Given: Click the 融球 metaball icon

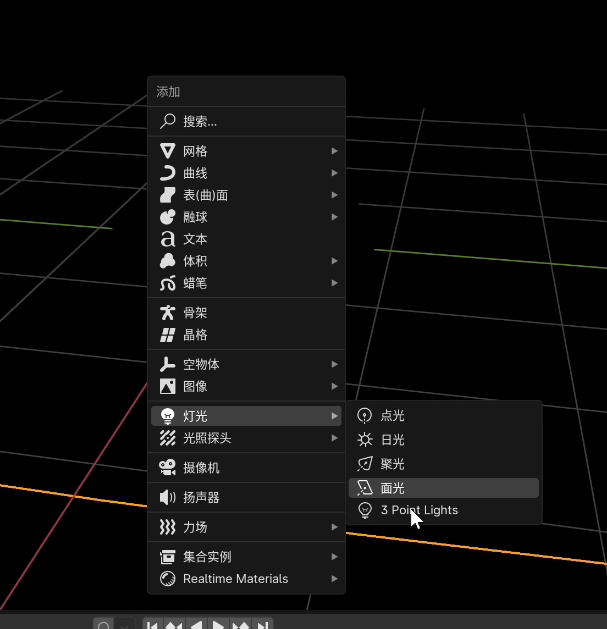Looking at the screenshot, I should 168,217.
